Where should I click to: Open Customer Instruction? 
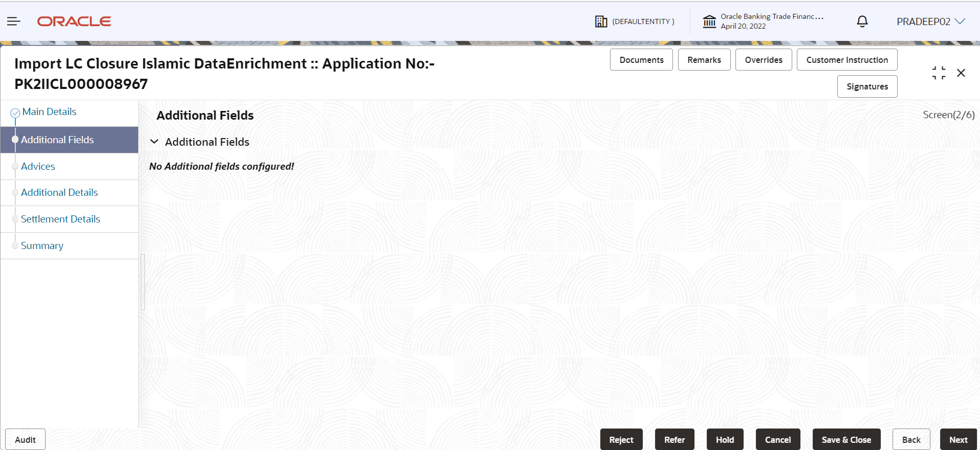(x=847, y=60)
